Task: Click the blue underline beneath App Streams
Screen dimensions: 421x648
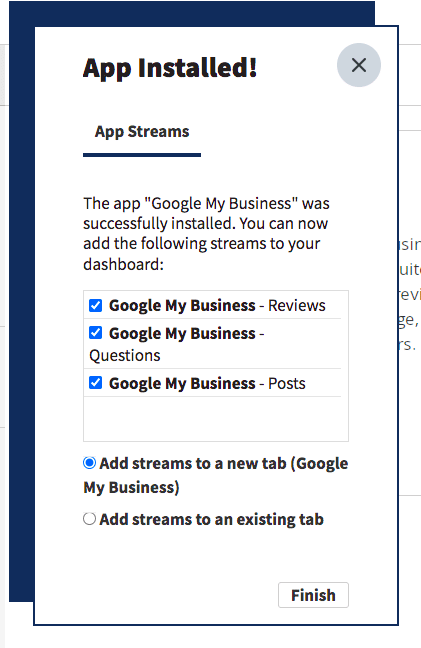Action: pyautogui.click(x=142, y=155)
